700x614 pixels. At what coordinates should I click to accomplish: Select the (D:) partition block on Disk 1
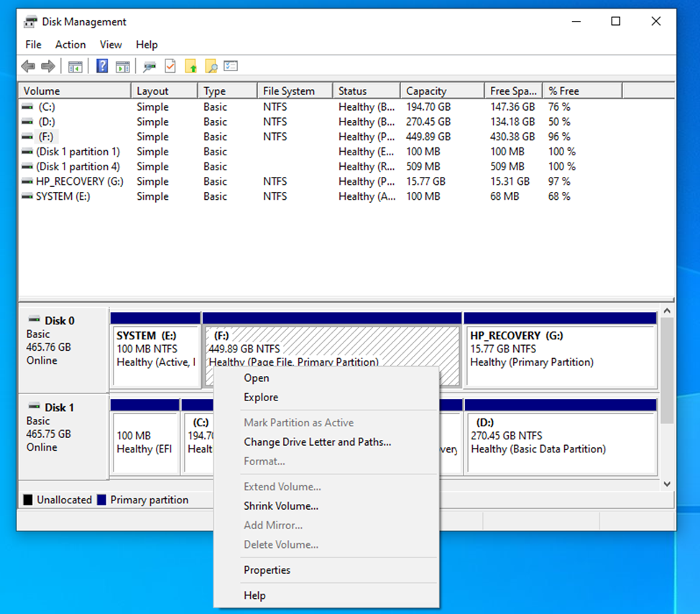pyautogui.click(x=561, y=443)
